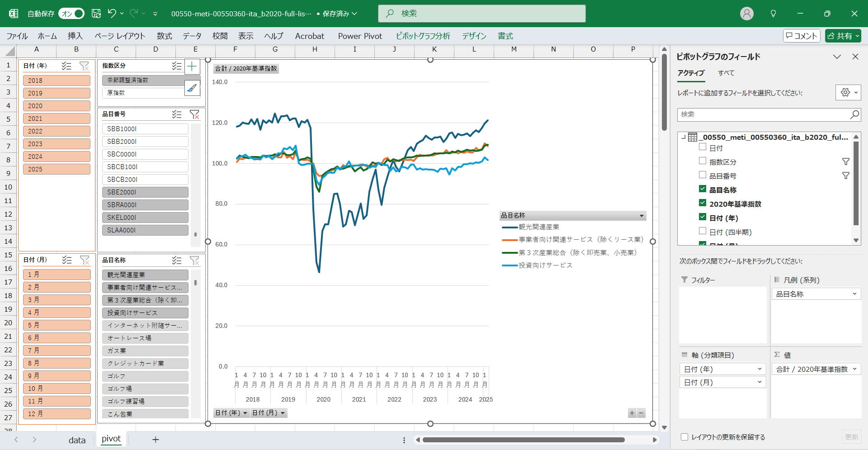Click the undo arrow icon
The image size is (868, 450).
112,14
